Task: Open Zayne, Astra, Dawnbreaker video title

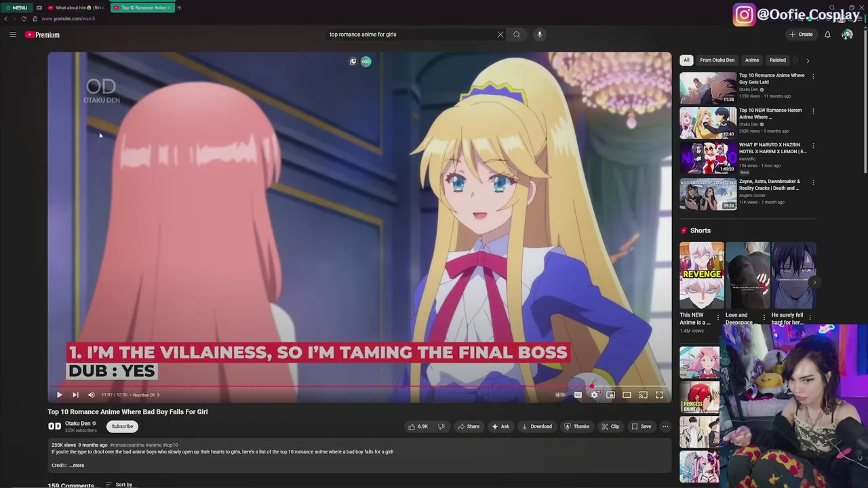Action: [x=770, y=184]
